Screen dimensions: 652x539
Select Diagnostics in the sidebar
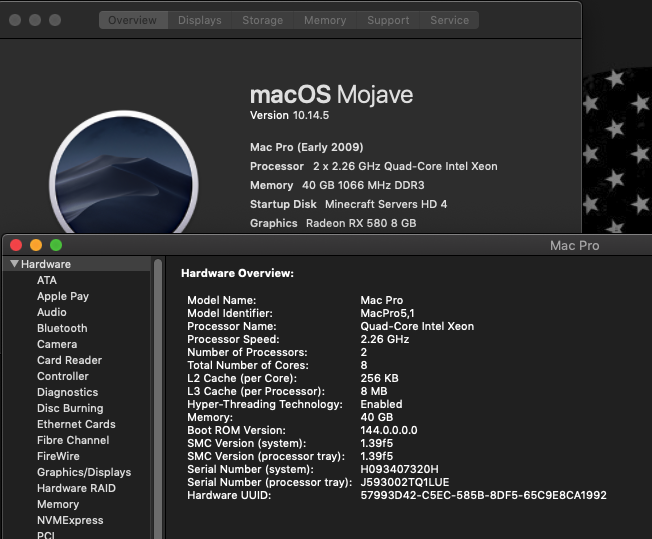pos(67,392)
